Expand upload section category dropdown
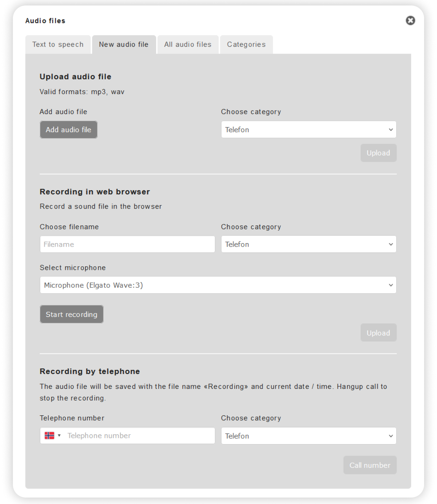Viewport: 437px width, 504px height. point(309,130)
